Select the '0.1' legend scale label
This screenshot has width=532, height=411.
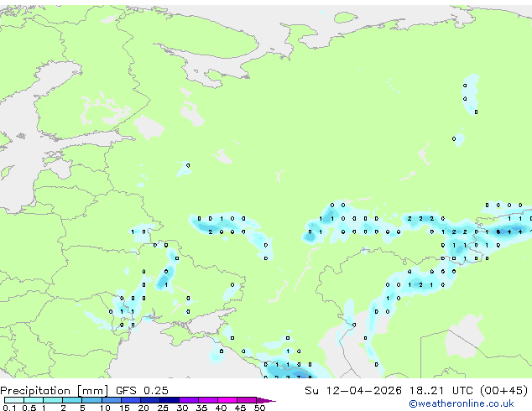point(9,408)
